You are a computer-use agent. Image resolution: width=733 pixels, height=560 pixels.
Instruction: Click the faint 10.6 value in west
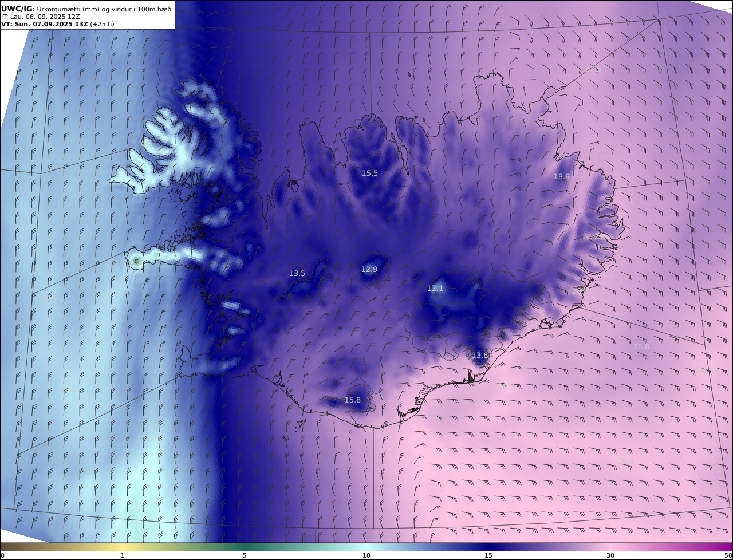coord(69,389)
